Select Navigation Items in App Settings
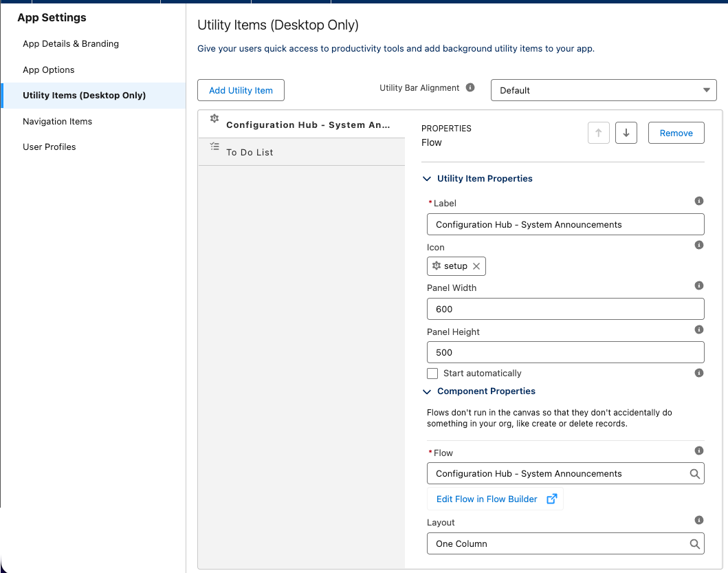728x573 pixels. (x=57, y=121)
